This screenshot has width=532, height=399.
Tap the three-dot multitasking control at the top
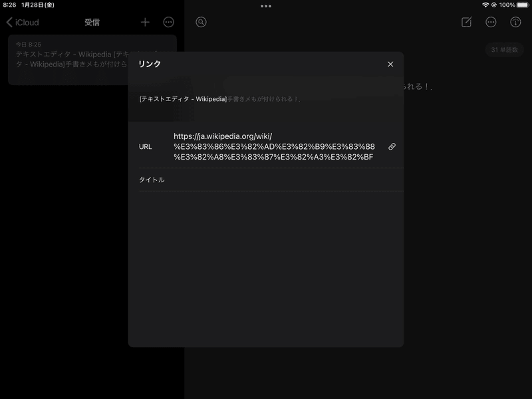[x=265, y=6]
